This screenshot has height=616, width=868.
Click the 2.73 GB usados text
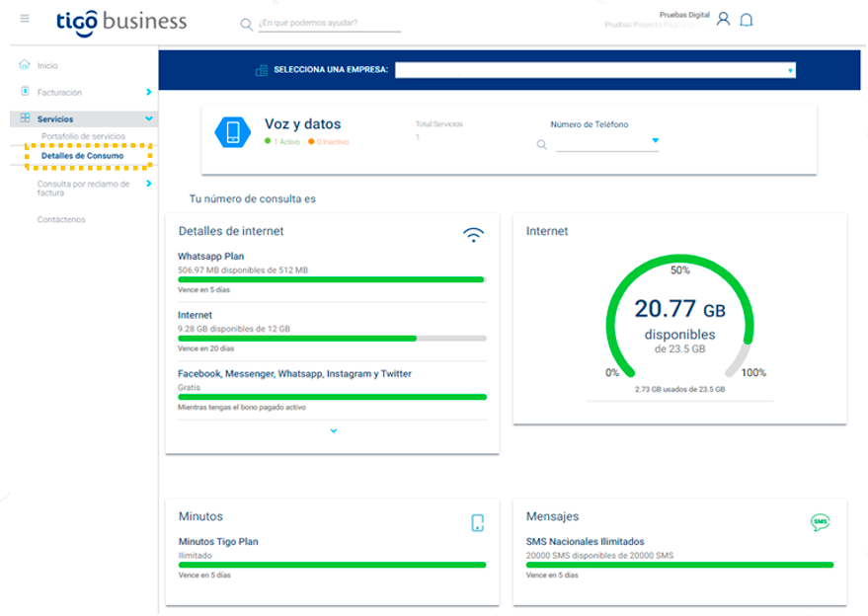point(679,389)
